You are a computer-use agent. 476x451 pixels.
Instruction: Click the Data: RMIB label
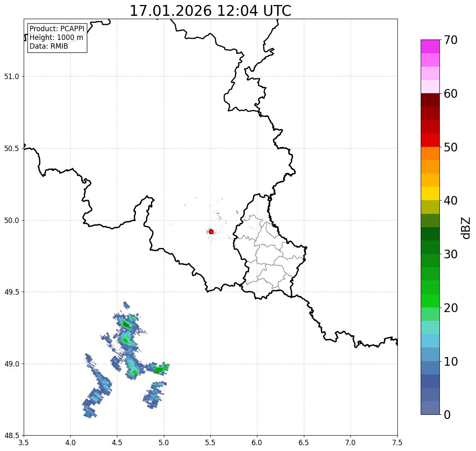[x=49, y=46]
